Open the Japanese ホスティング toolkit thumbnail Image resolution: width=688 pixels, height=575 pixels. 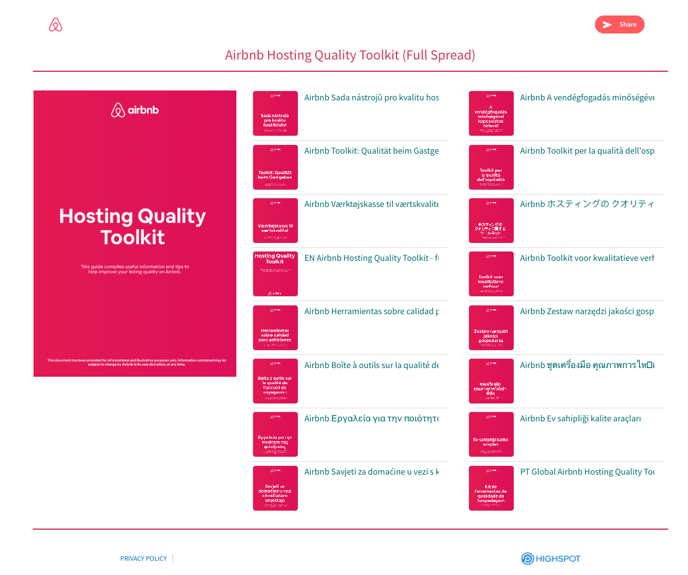pyautogui.click(x=491, y=220)
